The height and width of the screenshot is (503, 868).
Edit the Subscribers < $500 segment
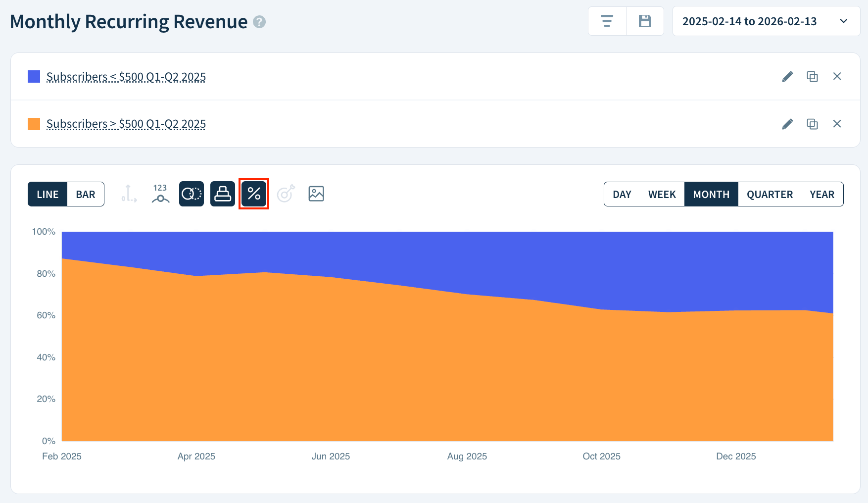[788, 76]
